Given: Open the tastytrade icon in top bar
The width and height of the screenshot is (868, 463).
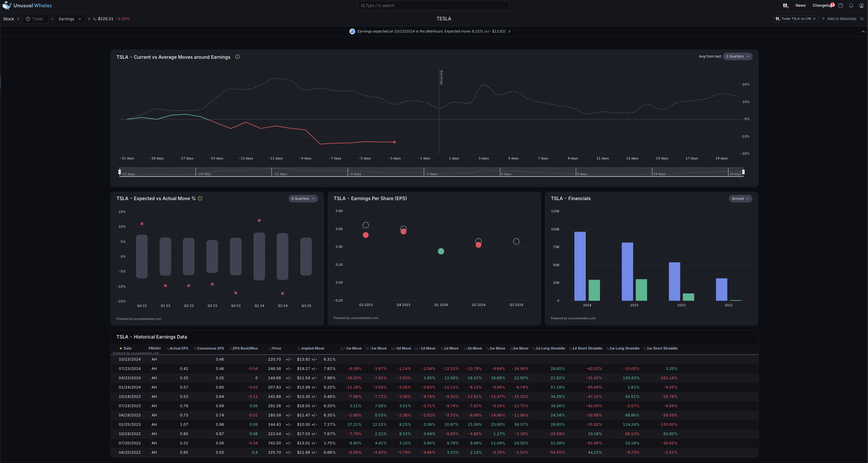Looking at the screenshot, I should [x=785, y=6].
